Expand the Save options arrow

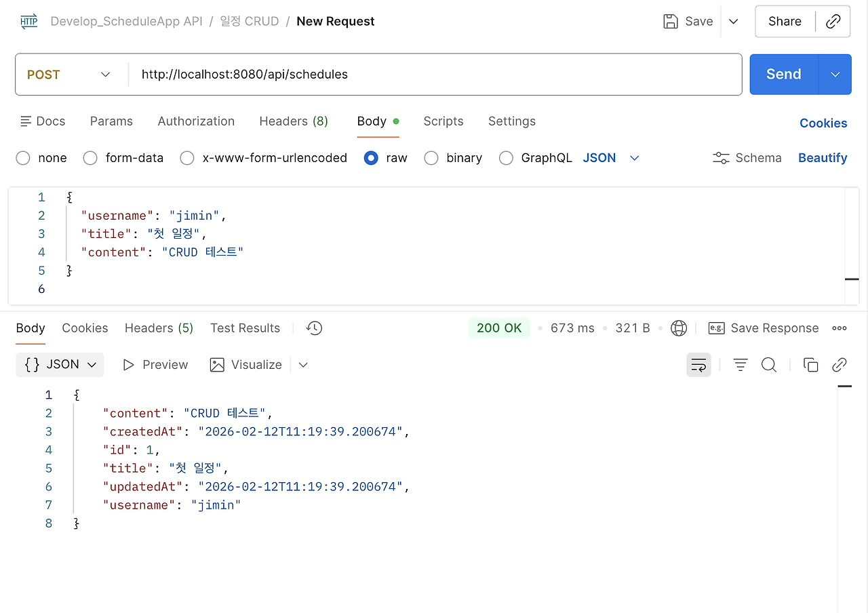(733, 22)
